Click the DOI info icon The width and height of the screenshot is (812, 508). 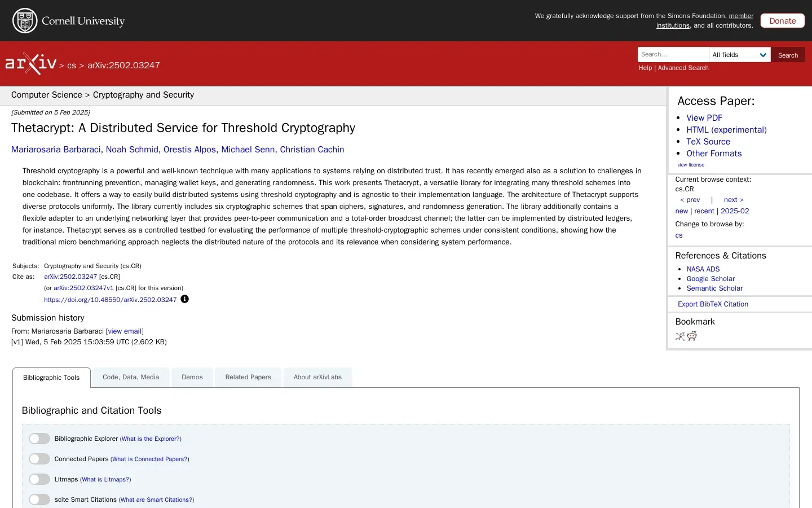coord(184,299)
